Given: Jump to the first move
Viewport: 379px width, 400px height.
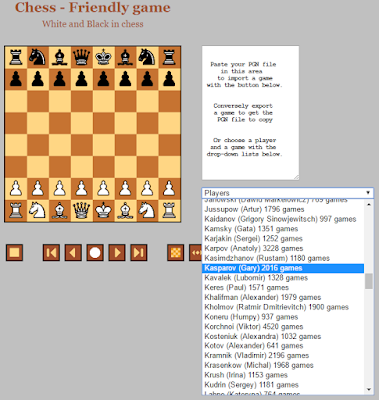Looking at the screenshot, I should point(51,252).
